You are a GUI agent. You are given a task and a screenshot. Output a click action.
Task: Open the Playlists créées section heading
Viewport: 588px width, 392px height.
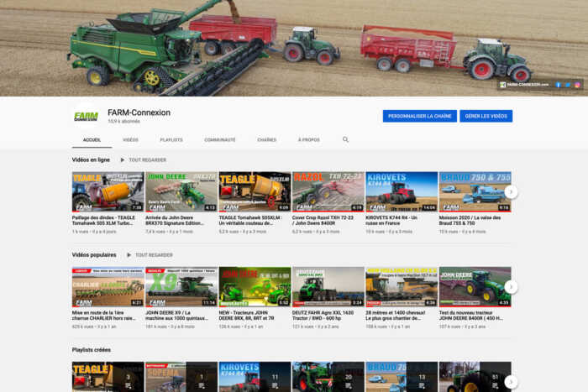pos(91,350)
